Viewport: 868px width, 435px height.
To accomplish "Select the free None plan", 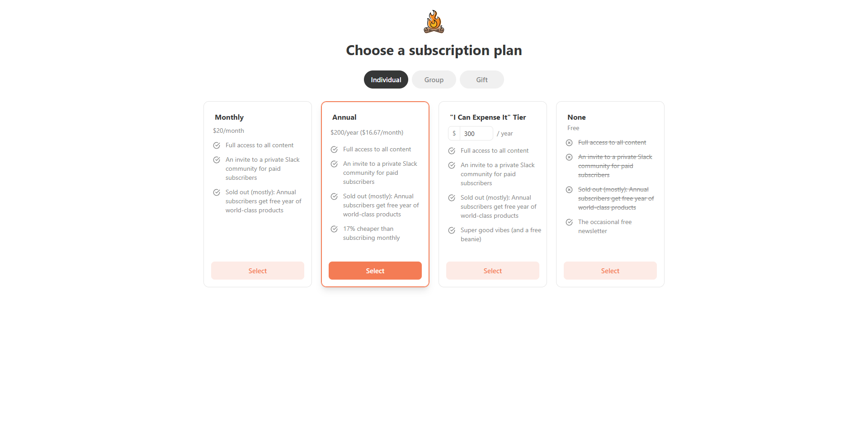I will coord(610,271).
